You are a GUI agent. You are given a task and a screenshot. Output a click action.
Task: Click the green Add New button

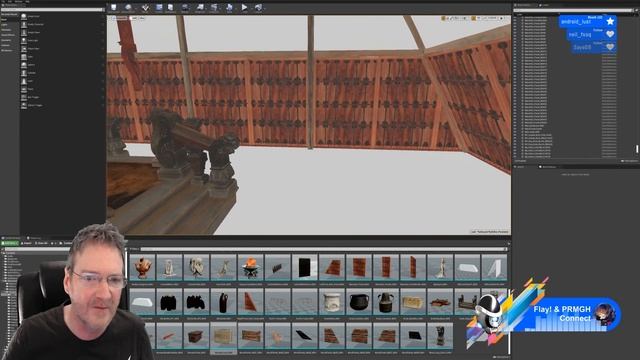pos(10,243)
